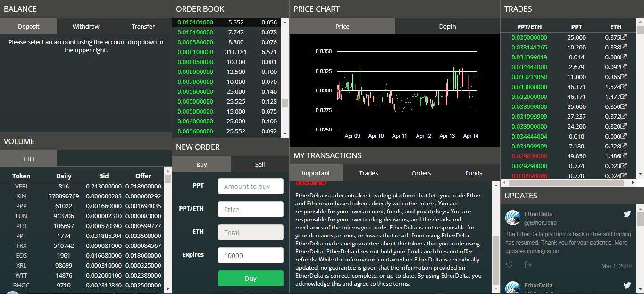The height and width of the screenshot is (294, 644).
Task: Switch to the Deposit tab
Action: (x=28, y=26)
